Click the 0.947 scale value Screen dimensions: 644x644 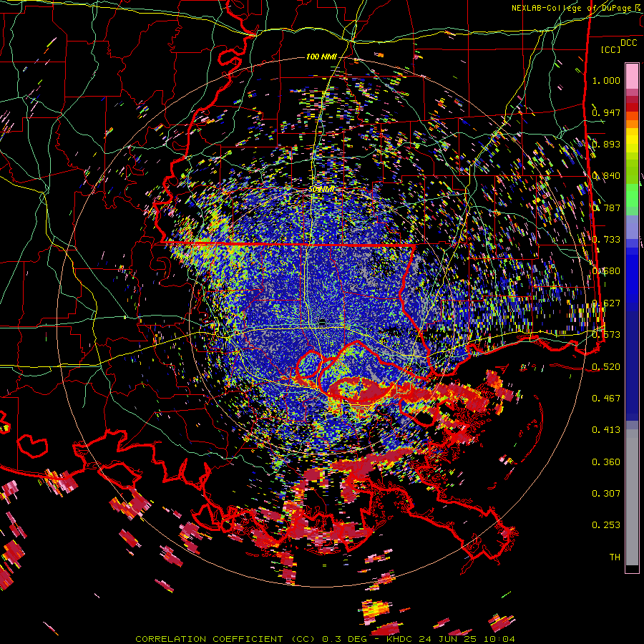pyautogui.click(x=606, y=112)
